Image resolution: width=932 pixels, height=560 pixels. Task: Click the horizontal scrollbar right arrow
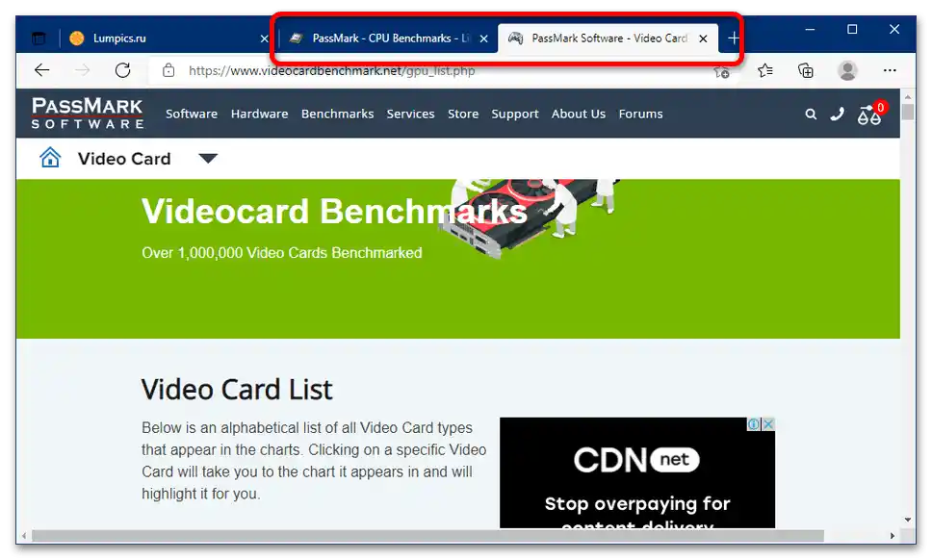893,536
